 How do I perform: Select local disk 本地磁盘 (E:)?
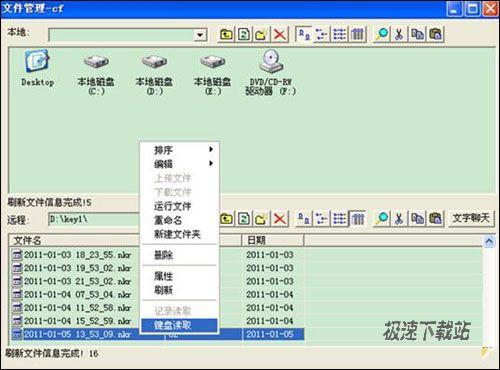[x=212, y=74]
